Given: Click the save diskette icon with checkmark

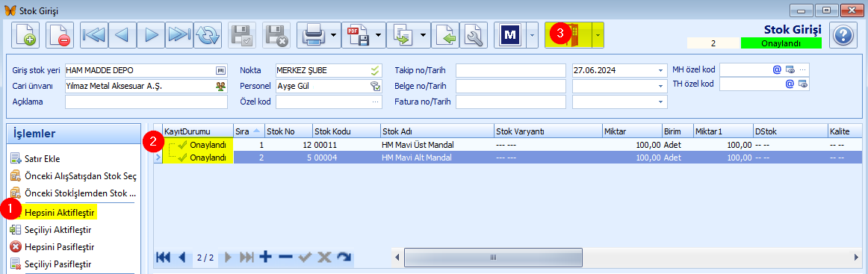Looking at the screenshot, I should [242, 35].
